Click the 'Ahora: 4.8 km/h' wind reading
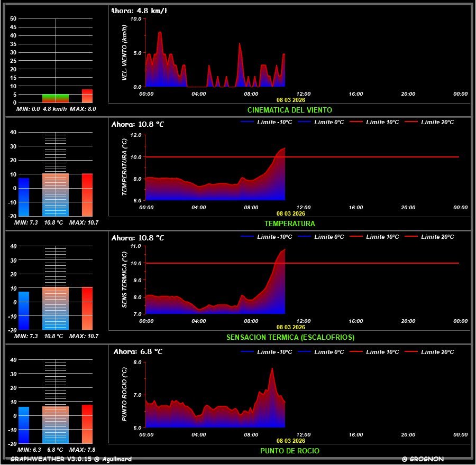The width and height of the screenshot is (476, 465). click(139, 11)
